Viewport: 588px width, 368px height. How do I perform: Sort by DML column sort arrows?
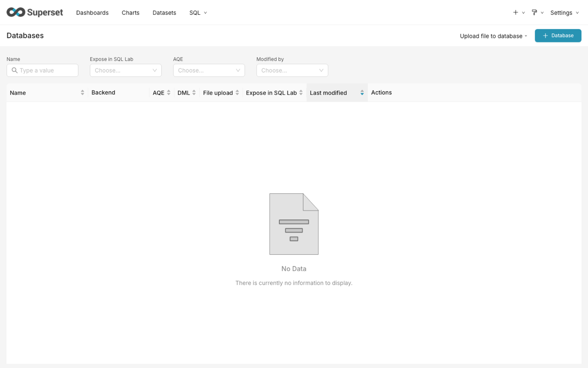coord(194,93)
